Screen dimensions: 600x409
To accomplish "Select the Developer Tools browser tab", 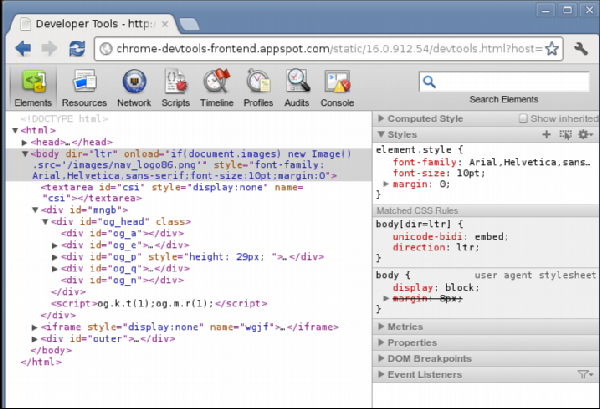I will coord(94,24).
